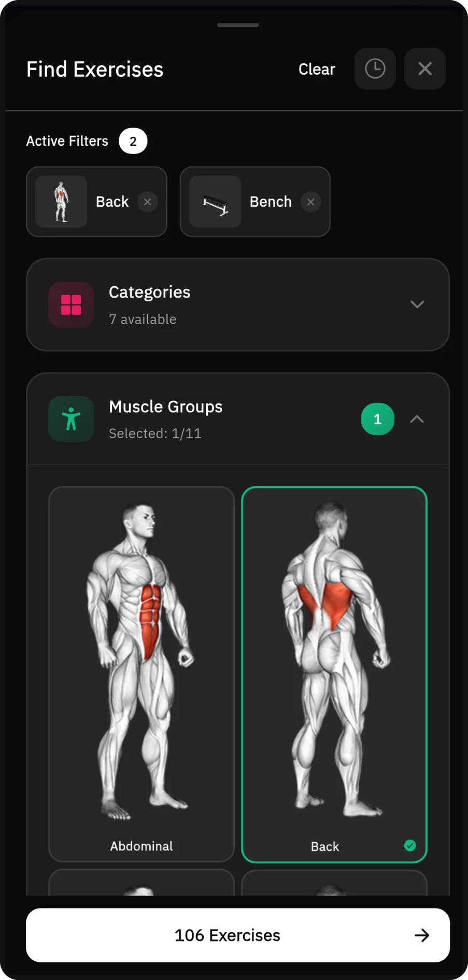Open the Categories 7 available header
This screenshot has width=468, height=980.
click(238, 305)
